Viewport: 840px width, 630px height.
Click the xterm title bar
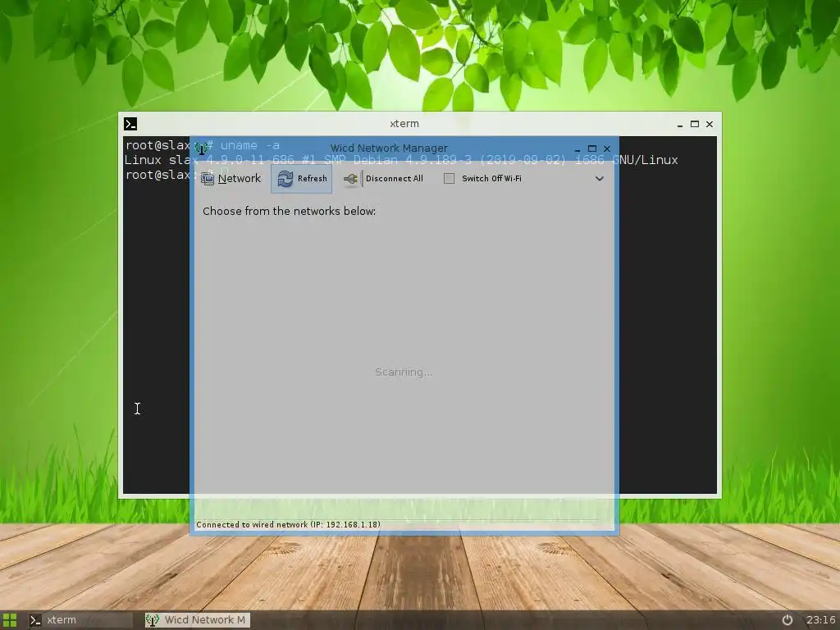(404, 124)
